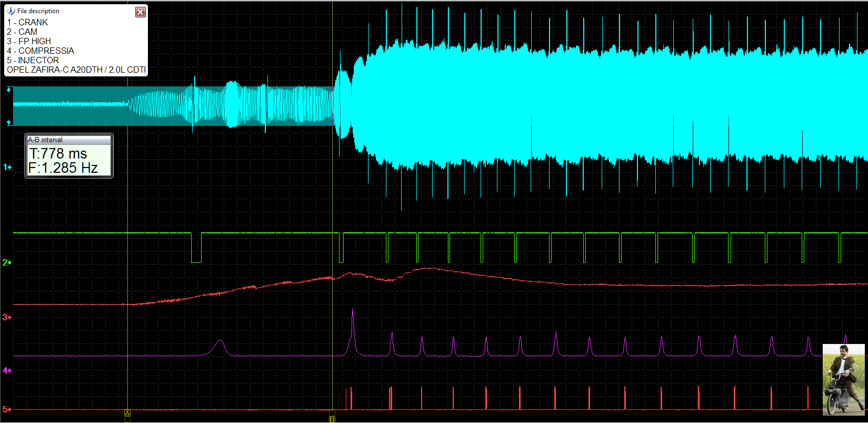Screen dimensions: 868x423
Task: Close the File description panel
Action: pyautogui.click(x=140, y=12)
